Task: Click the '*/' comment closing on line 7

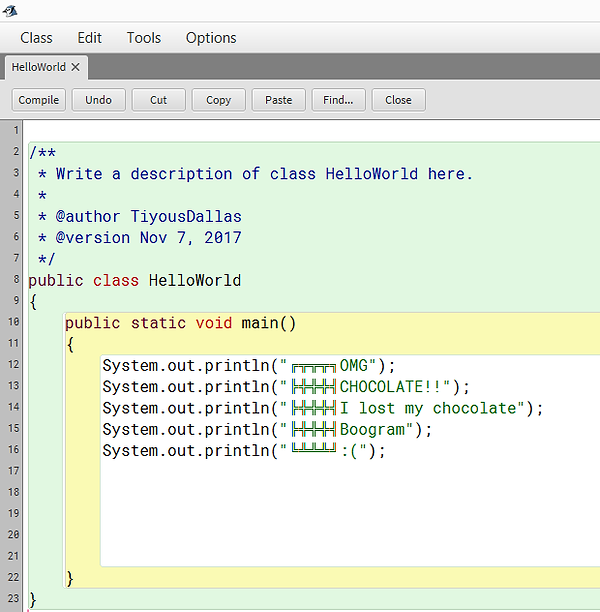Action: coord(47,259)
